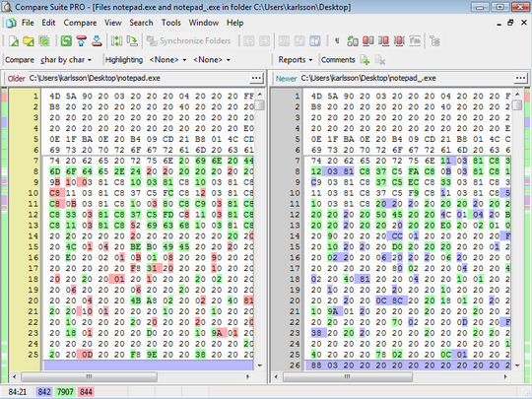This screenshot has height=399, width=532.
Task: Open the Help menu
Action: [x=235, y=23]
